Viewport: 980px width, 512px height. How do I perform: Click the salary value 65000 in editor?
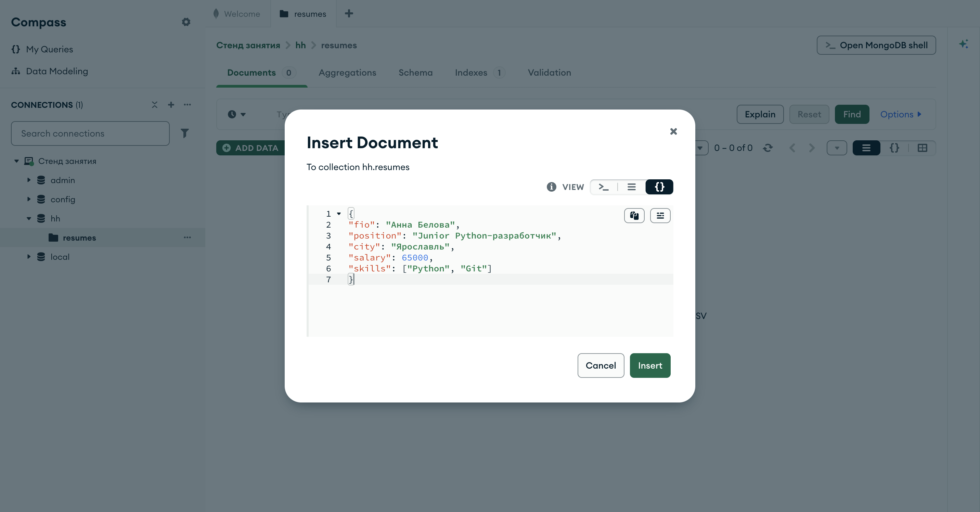[415, 257]
